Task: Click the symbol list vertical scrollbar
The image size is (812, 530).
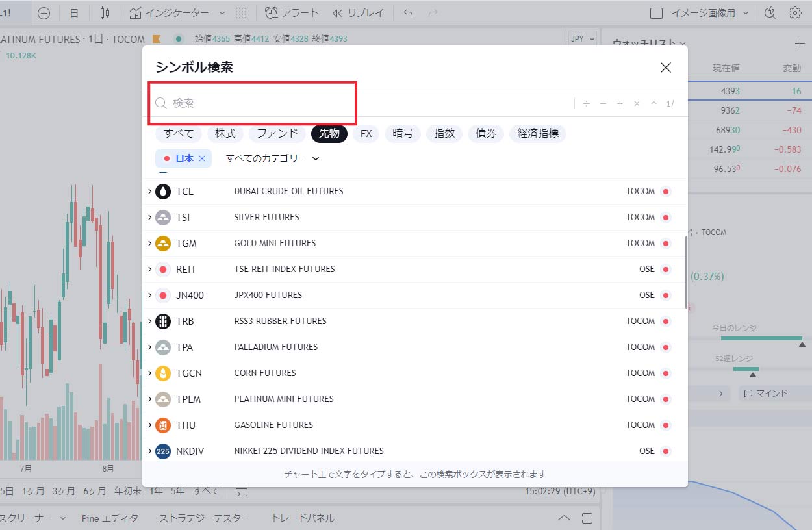Action: pyautogui.click(x=685, y=273)
